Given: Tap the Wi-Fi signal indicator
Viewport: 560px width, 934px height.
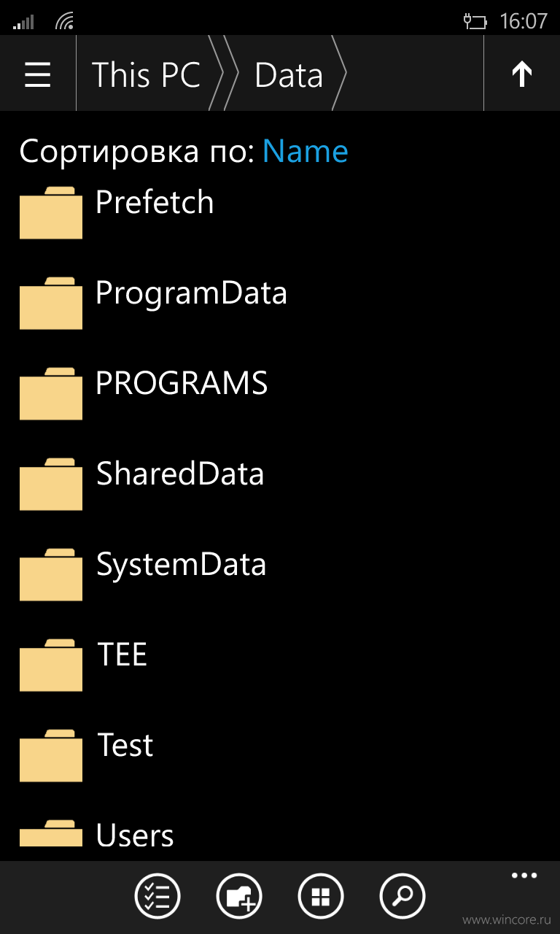Looking at the screenshot, I should [65, 21].
